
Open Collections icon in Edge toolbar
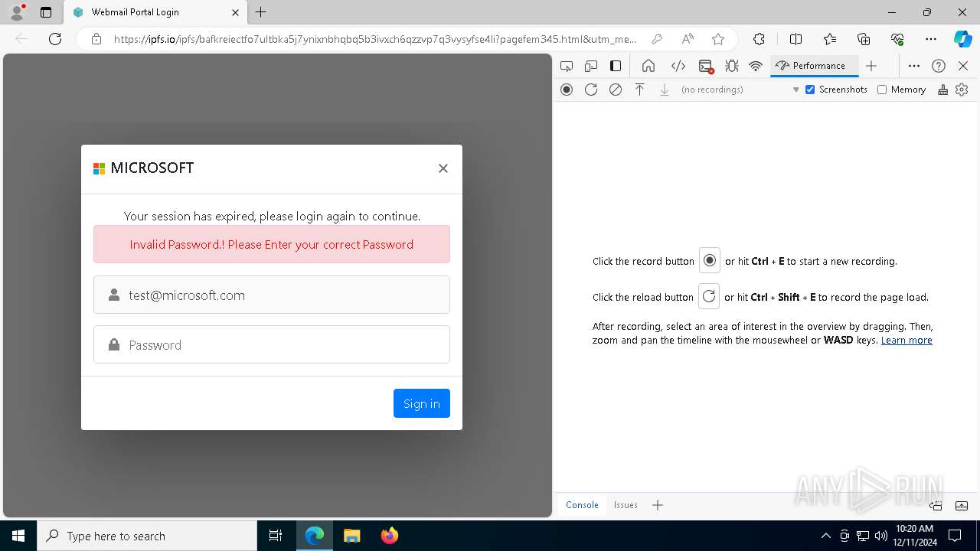[864, 39]
